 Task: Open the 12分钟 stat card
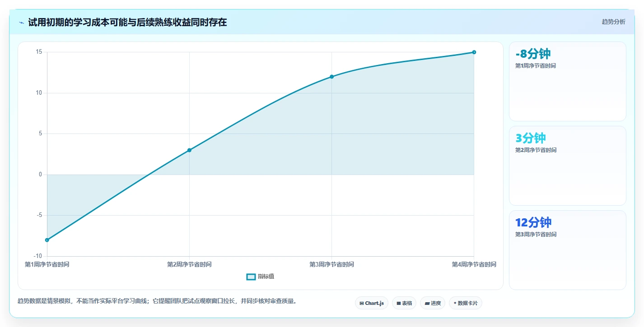pyautogui.click(x=568, y=250)
